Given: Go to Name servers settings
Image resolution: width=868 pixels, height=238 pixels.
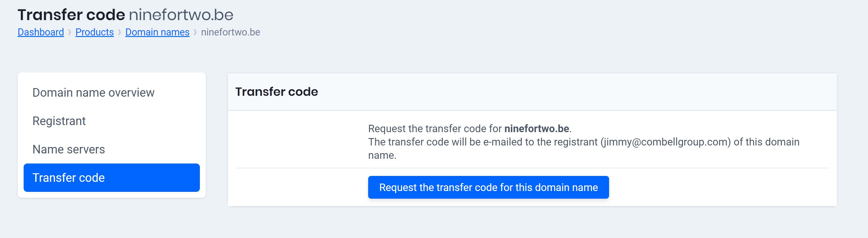Looking at the screenshot, I should 68,149.
